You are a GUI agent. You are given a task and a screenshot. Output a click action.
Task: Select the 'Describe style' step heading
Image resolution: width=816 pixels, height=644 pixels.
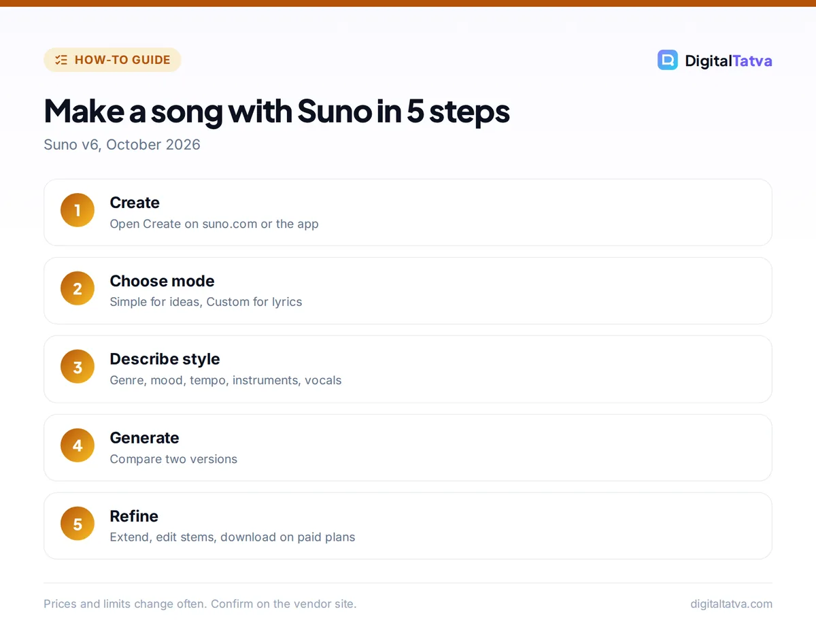[x=165, y=359]
